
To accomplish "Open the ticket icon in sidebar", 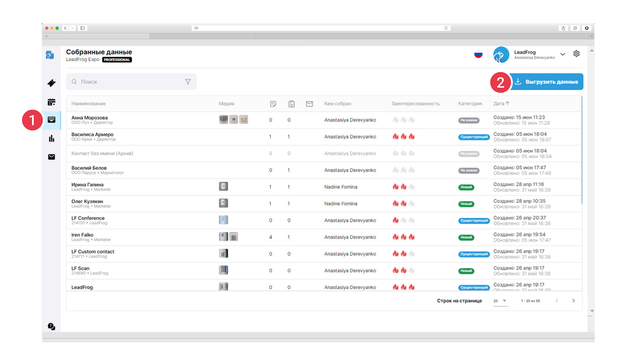I will click(x=52, y=83).
